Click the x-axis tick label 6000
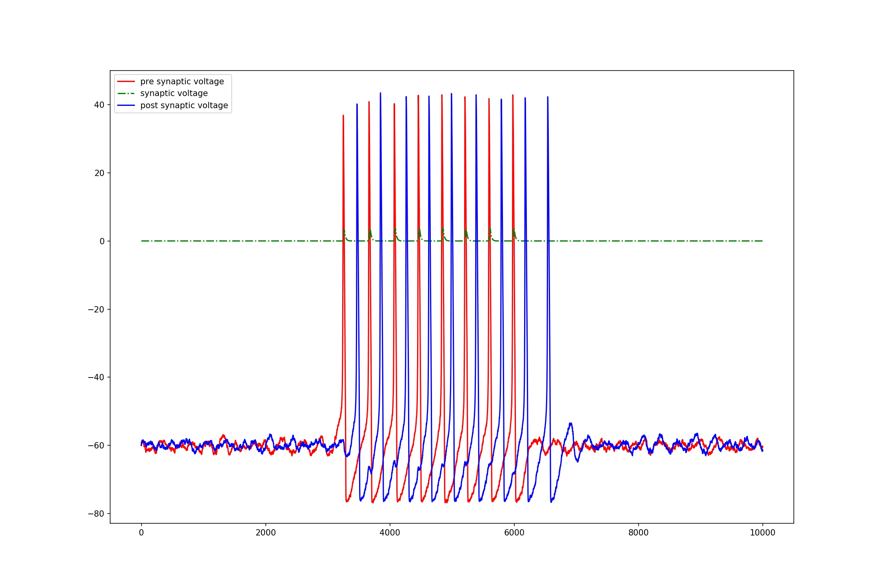 [x=514, y=533]
